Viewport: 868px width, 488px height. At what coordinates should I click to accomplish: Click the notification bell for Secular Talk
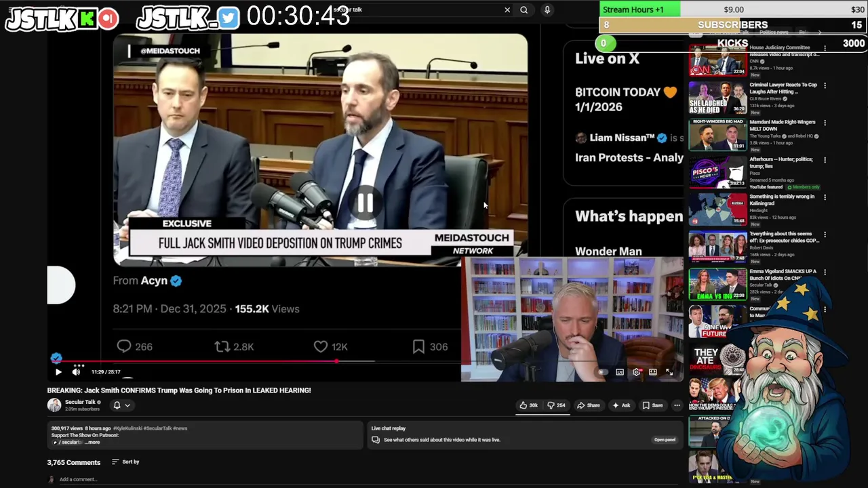click(117, 405)
